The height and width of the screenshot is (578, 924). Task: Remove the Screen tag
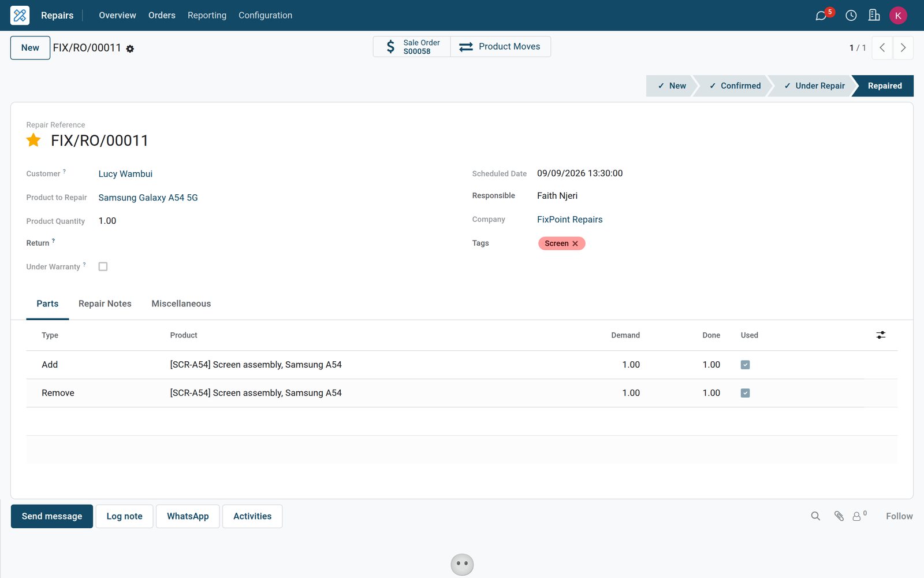pyautogui.click(x=575, y=244)
